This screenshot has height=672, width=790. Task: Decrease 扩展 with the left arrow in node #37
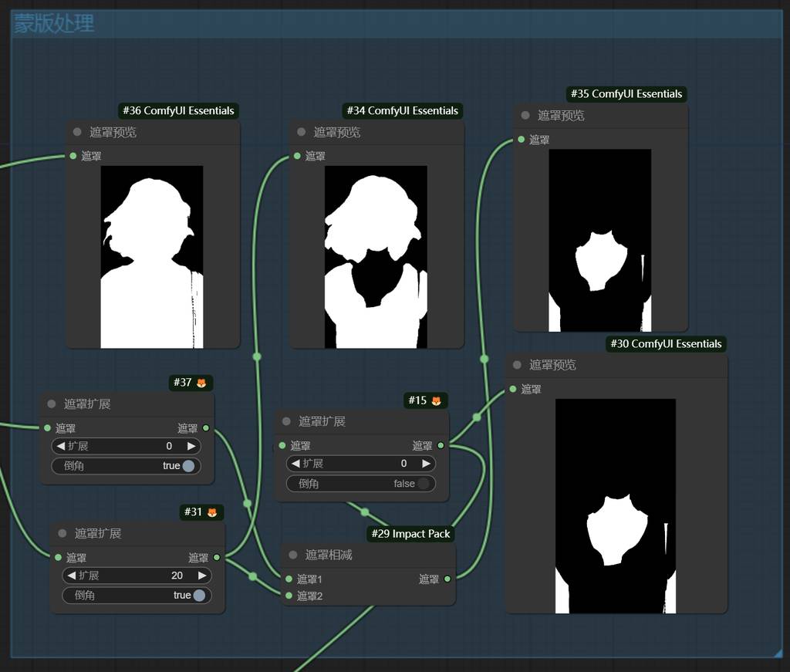tap(60, 446)
